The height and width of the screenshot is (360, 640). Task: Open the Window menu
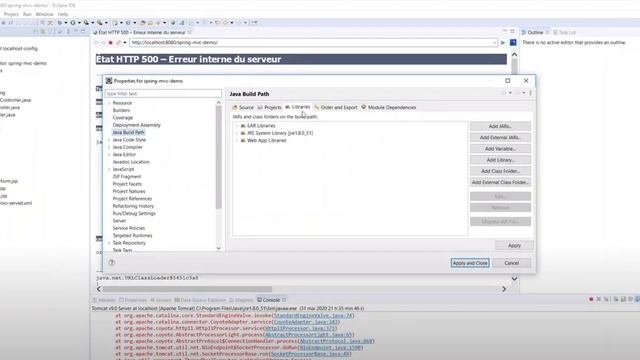pos(44,14)
